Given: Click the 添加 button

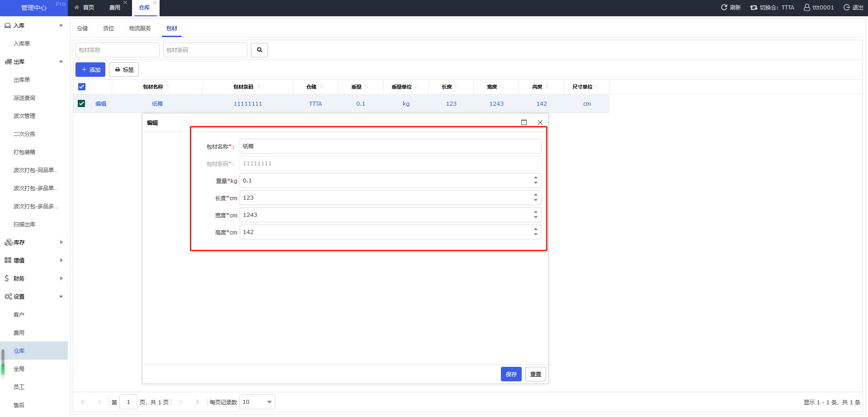Looking at the screenshot, I should click(90, 70).
